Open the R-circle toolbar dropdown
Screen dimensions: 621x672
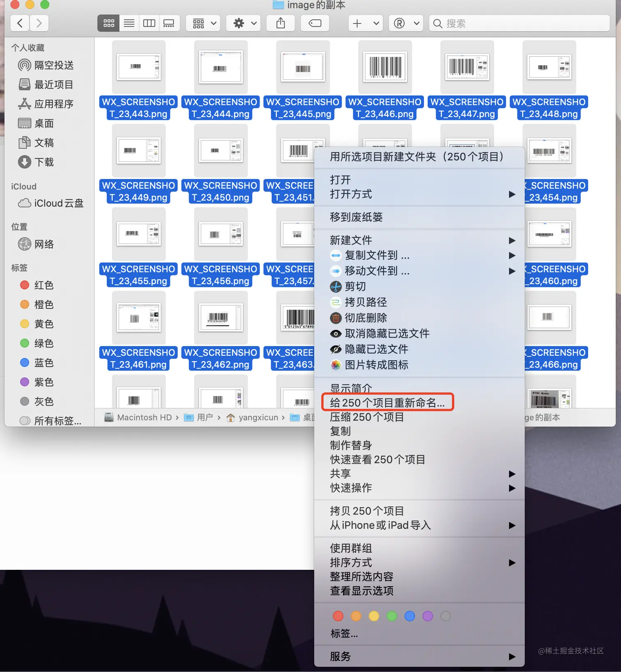(406, 23)
